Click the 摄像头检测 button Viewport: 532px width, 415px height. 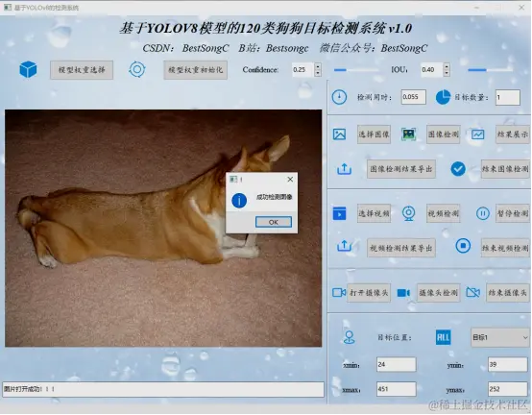click(438, 293)
